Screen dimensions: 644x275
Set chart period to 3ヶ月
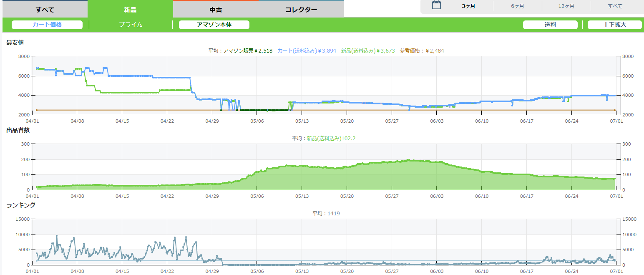pyautogui.click(x=468, y=6)
